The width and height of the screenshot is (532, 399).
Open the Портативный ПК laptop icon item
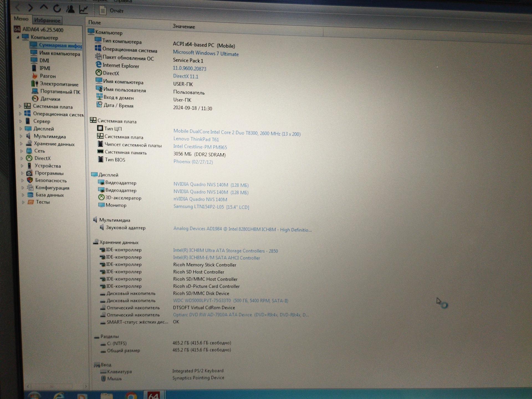coord(35,91)
